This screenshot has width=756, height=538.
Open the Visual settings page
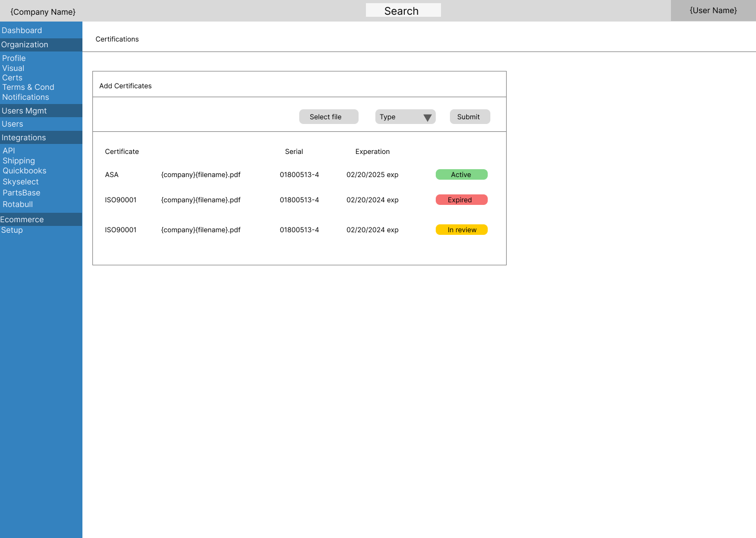[13, 68]
